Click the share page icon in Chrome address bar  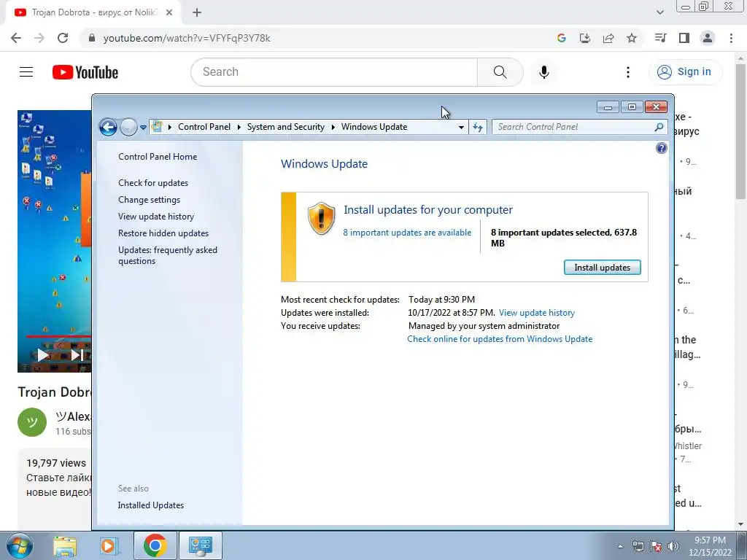coord(608,38)
